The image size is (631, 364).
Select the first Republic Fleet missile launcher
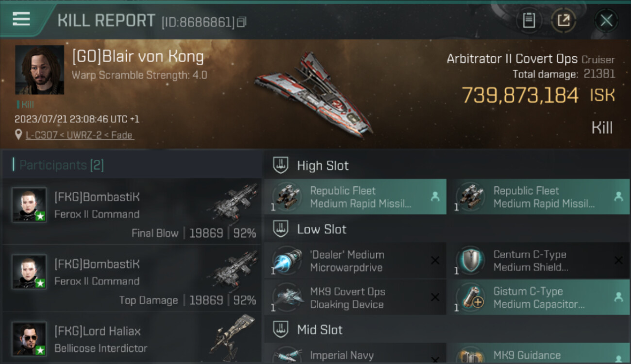[355, 197]
